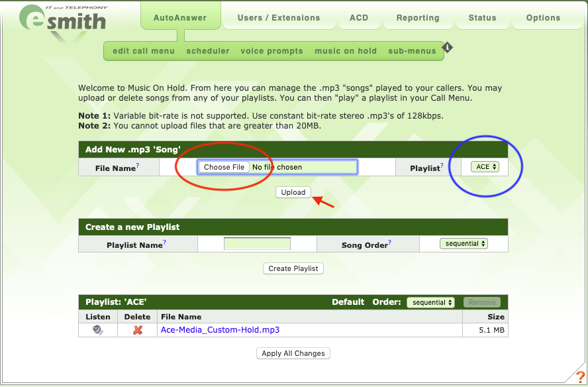This screenshot has height=387, width=588.
Task: Click the Create a new Playlist heading
Action: [132, 227]
